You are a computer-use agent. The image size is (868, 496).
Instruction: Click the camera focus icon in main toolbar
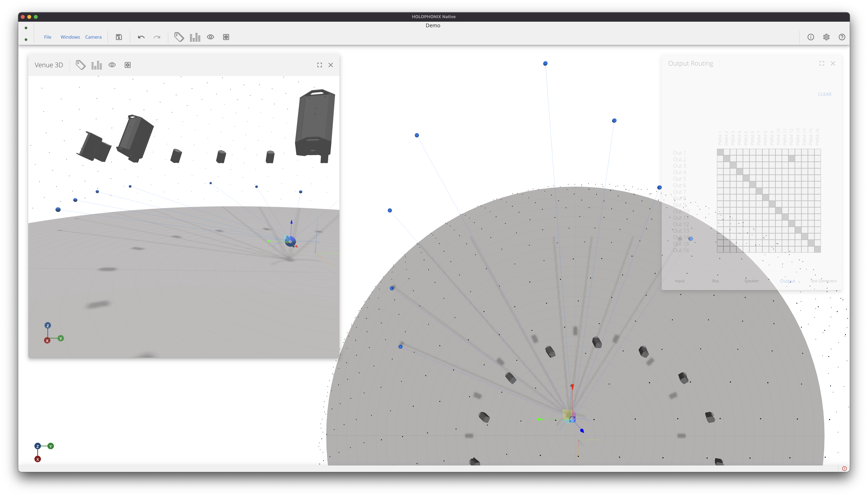tap(226, 37)
